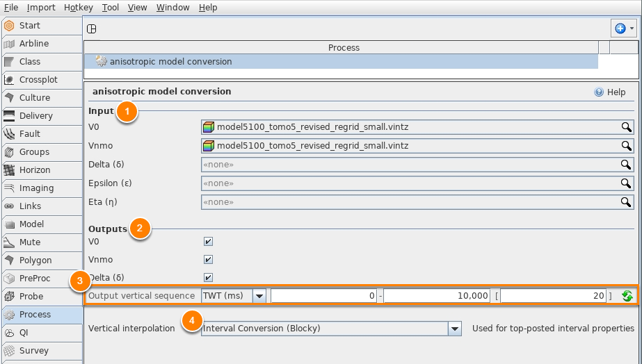642x364 pixels.
Task: Open the Hotkey menu
Action: tap(78, 8)
